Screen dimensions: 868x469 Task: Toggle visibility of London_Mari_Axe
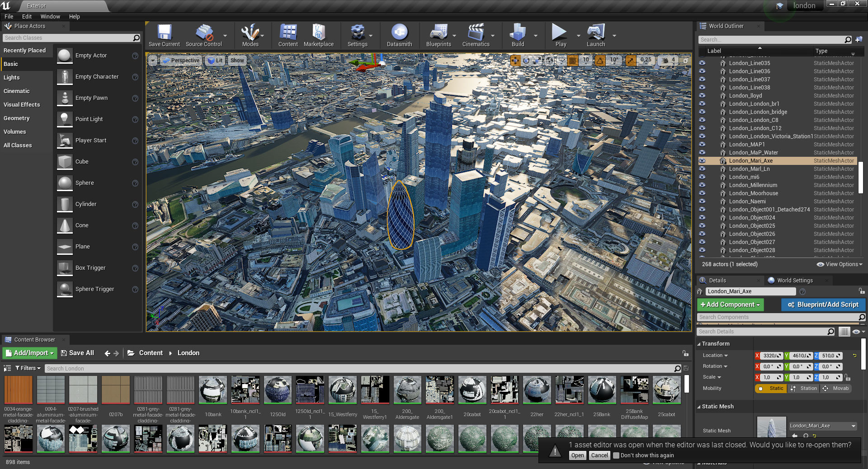(x=702, y=161)
